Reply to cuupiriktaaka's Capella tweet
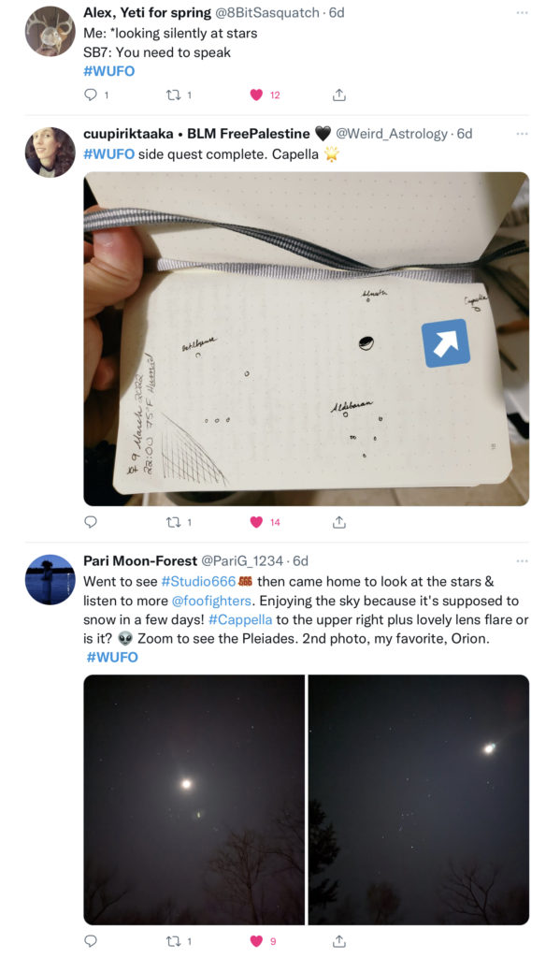 tap(91, 522)
